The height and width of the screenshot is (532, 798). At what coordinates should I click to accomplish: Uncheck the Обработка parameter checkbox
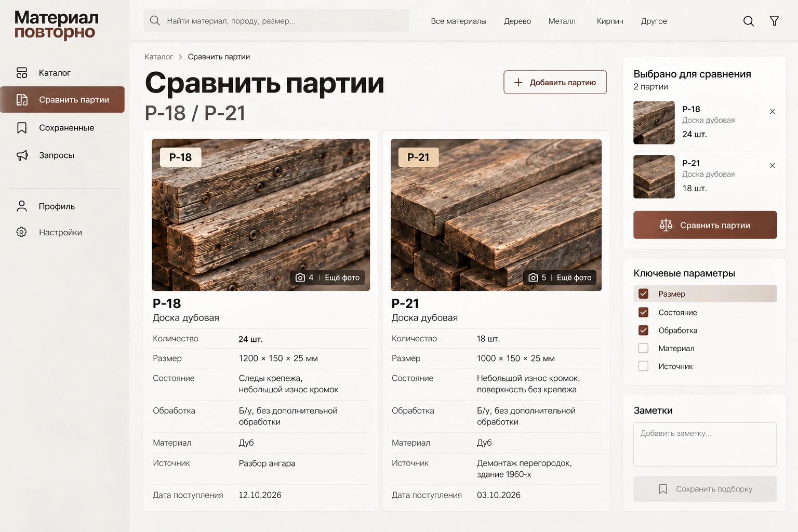tap(643, 330)
